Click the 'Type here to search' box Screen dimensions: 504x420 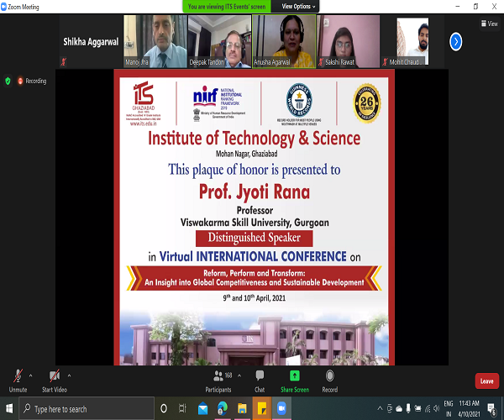click(x=87, y=409)
